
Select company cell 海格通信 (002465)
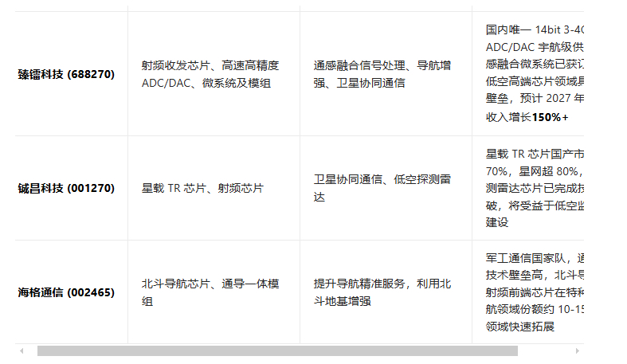click(72, 292)
